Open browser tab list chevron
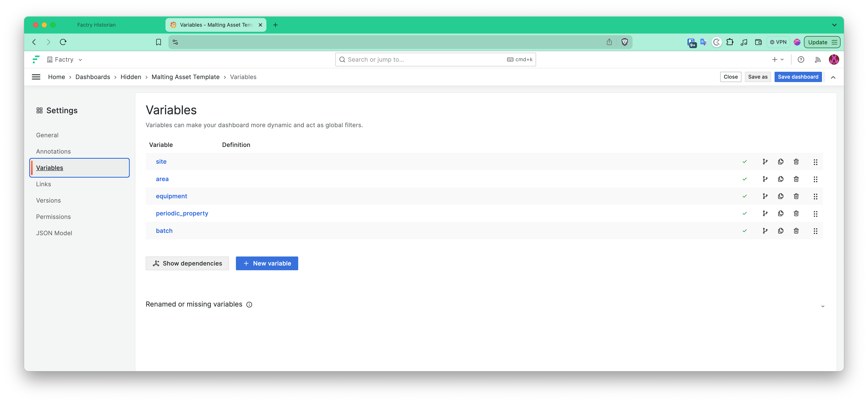The image size is (868, 403). [834, 25]
